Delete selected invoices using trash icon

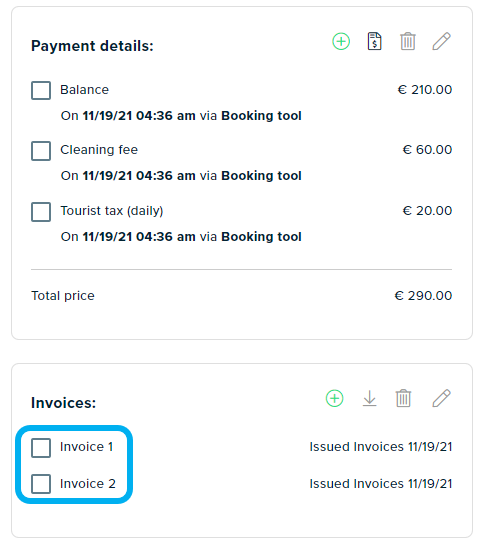pyautogui.click(x=403, y=398)
